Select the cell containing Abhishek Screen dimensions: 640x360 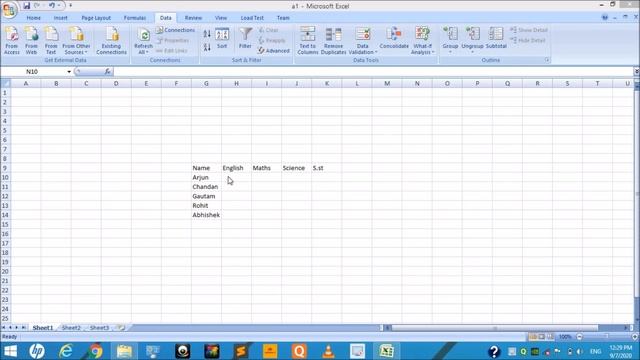206,215
